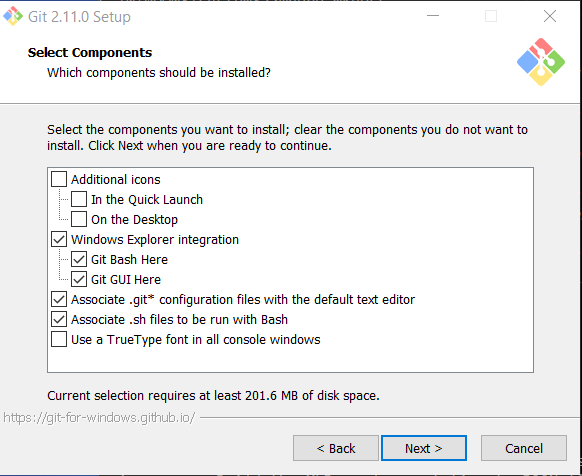The height and width of the screenshot is (476, 582).
Task: Check the In the Quick Launch option
Action: 79,199
